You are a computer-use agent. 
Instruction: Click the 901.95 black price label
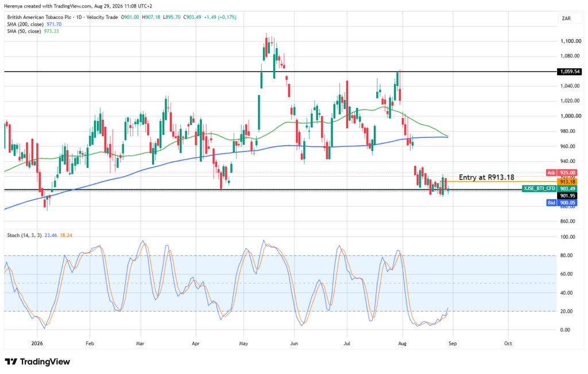pos(567,196)
